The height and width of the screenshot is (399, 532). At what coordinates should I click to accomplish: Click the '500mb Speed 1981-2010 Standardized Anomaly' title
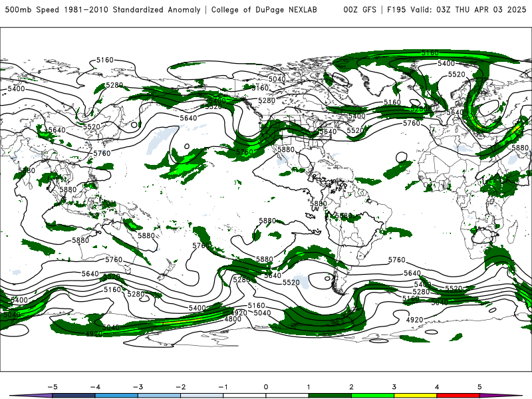[103, 10]
